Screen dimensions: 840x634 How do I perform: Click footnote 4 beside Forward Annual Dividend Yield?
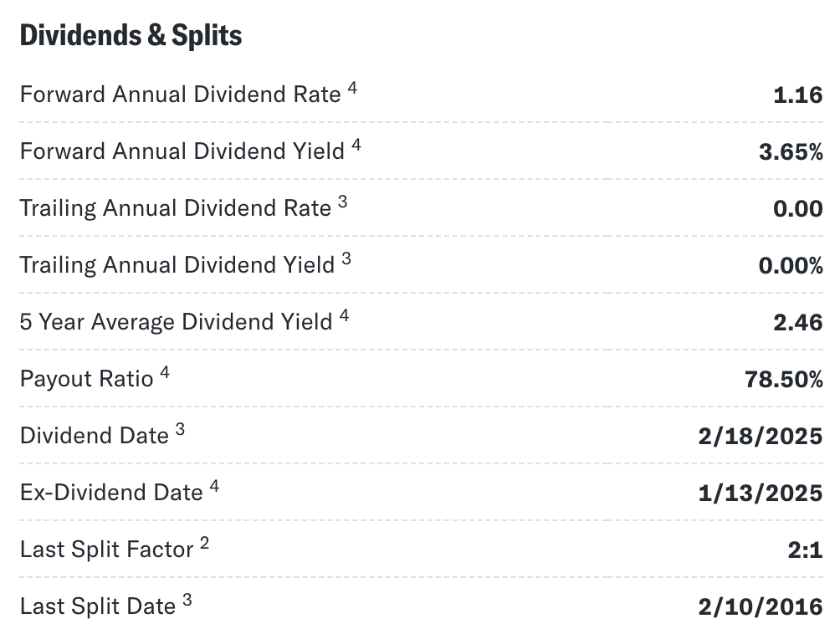tap(356, 145)
